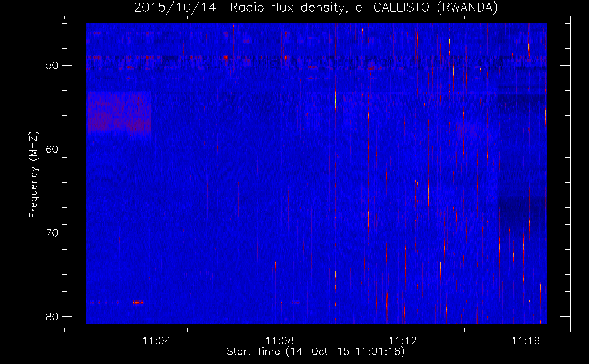Image resolution: width=589 pixels, height=364 pixels.
Task: Click the 11:16 time tick label
Action: (526, 341)
